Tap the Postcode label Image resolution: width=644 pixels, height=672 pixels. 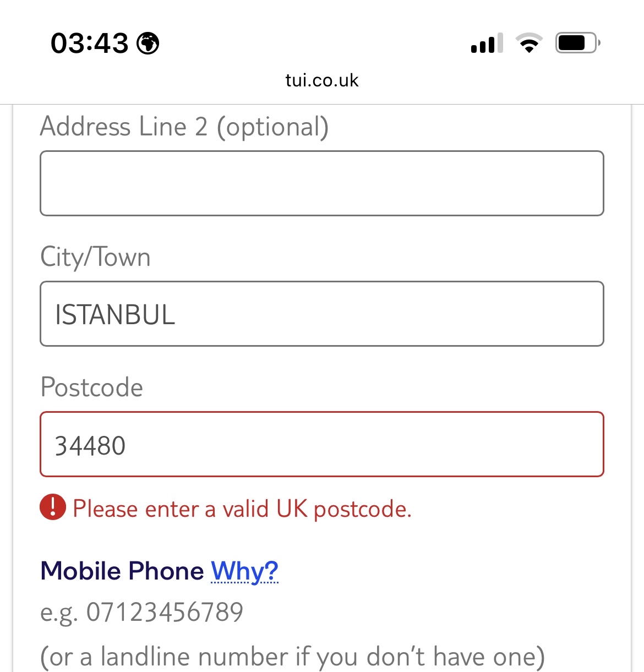click(91, 387)
